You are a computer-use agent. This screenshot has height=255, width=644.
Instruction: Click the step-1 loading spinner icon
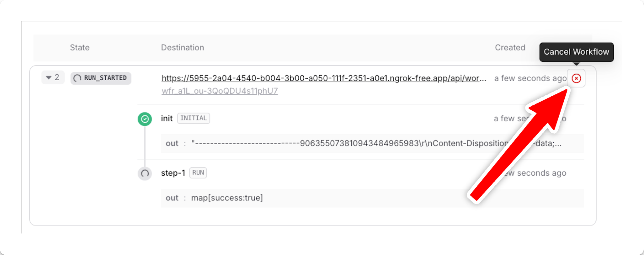[145, 173]
